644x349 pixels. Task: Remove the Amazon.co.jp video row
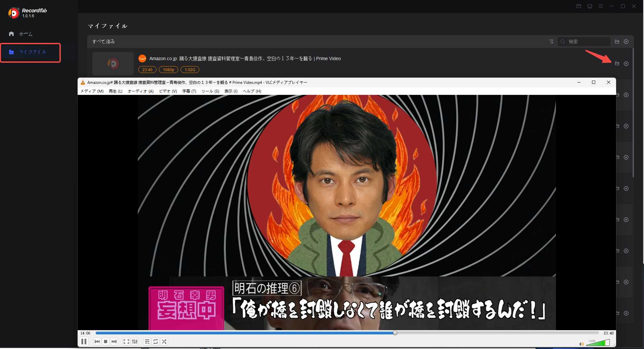point(626,64)
